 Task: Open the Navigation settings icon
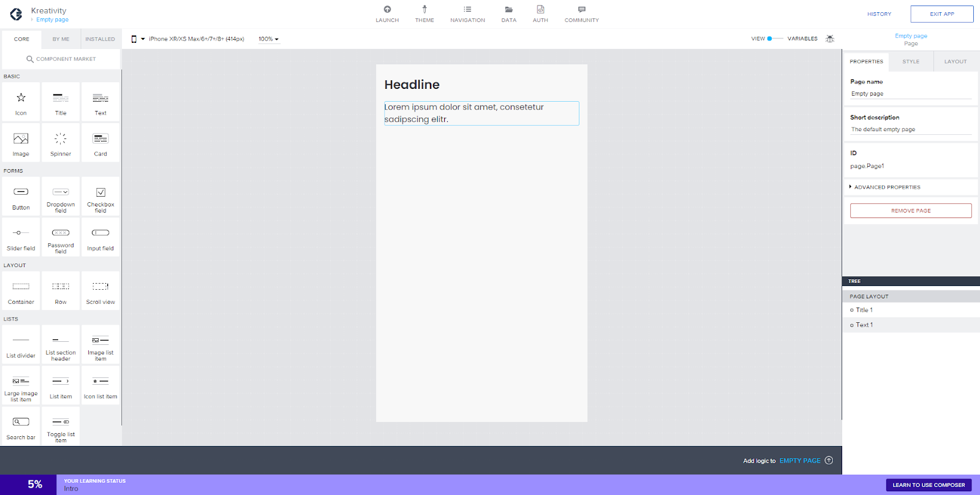pos(467,14)
